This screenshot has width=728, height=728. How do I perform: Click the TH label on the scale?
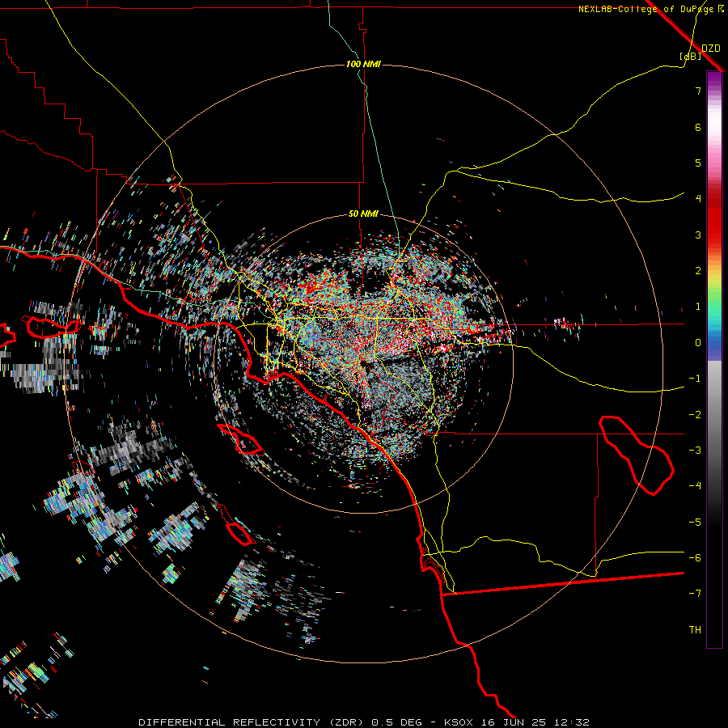tap(695, 630)
